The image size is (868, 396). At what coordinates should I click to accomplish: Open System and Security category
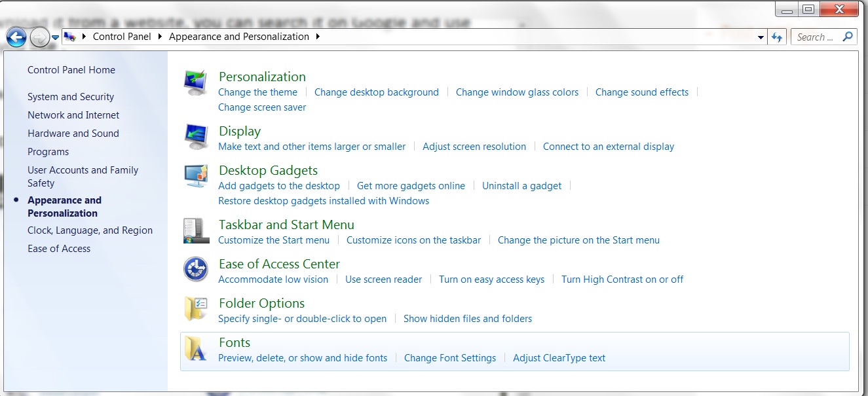click(70, 96)
